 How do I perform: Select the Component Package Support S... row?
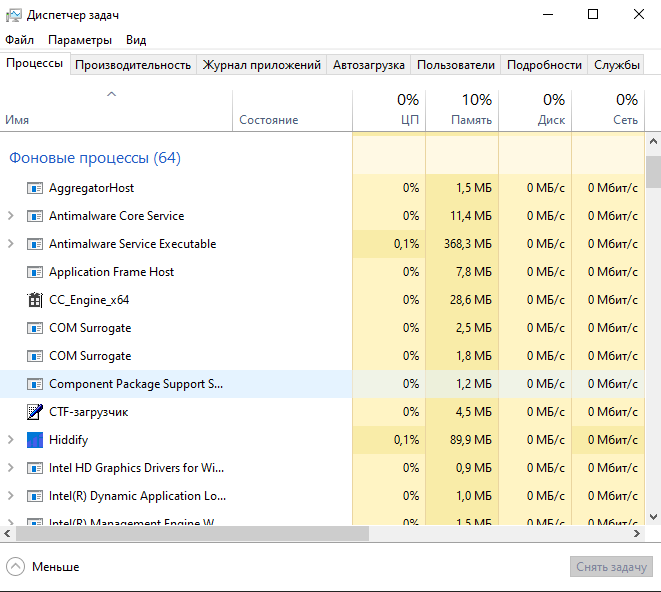click(322, 384)
